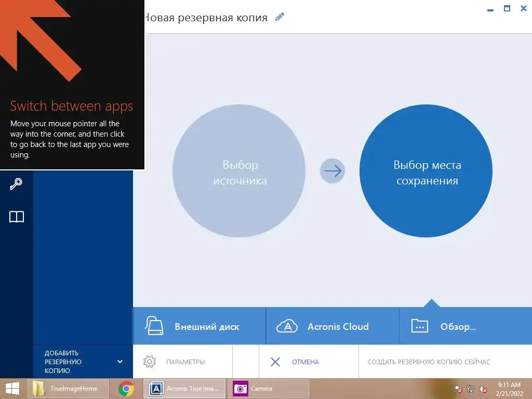
Task: Click the pencil icon to rename the backup
Action: pos(280,17)
